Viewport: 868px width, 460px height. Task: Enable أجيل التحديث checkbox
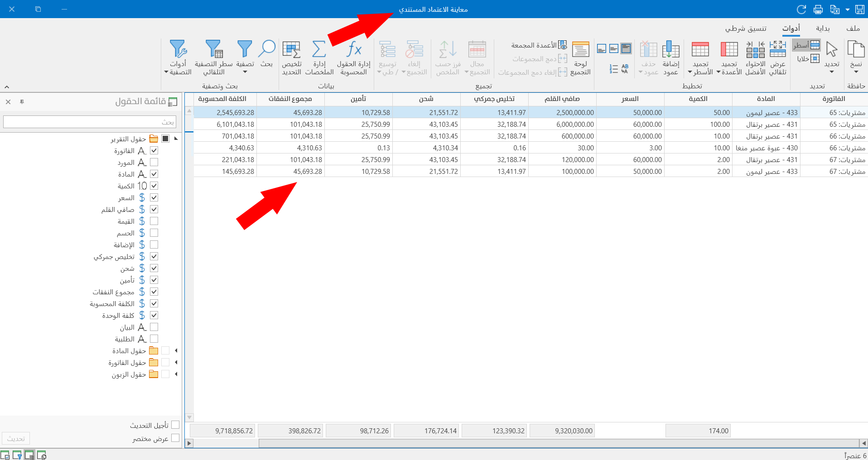(x=175, y=425)
